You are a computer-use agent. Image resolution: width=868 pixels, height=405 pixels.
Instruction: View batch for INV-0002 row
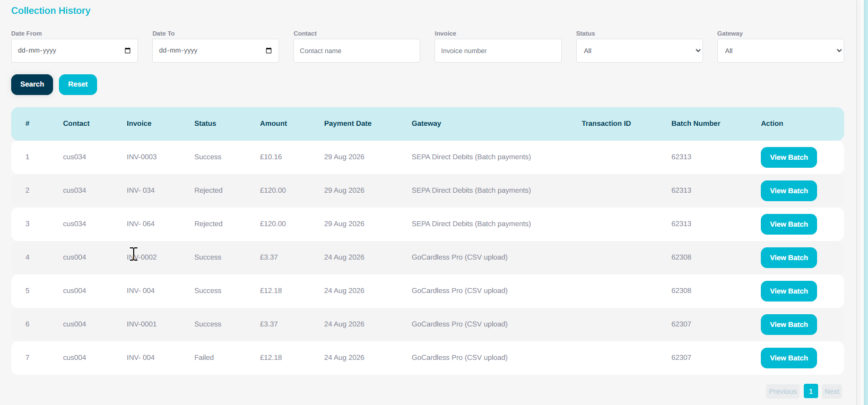789,257
